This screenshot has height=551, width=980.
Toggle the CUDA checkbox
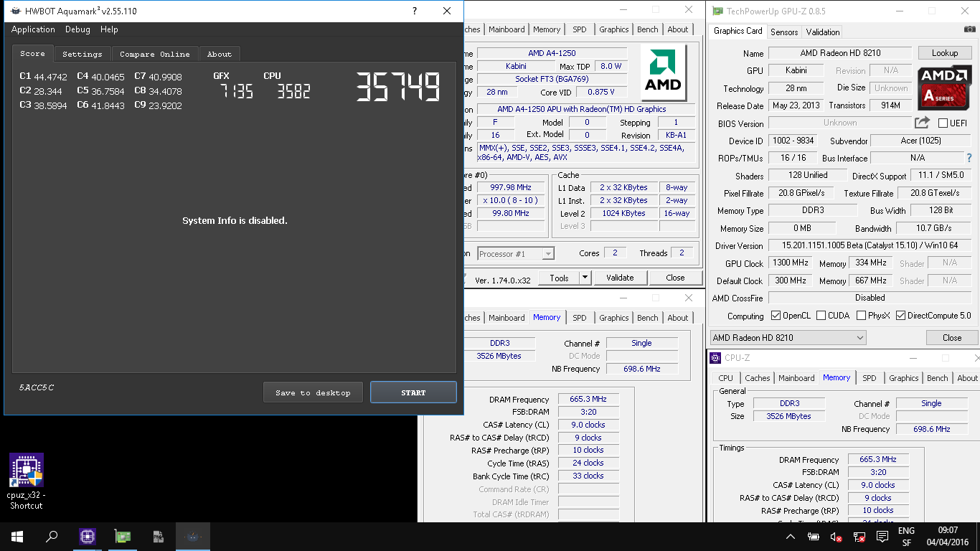pyautogui.click(x=821, y=316)
